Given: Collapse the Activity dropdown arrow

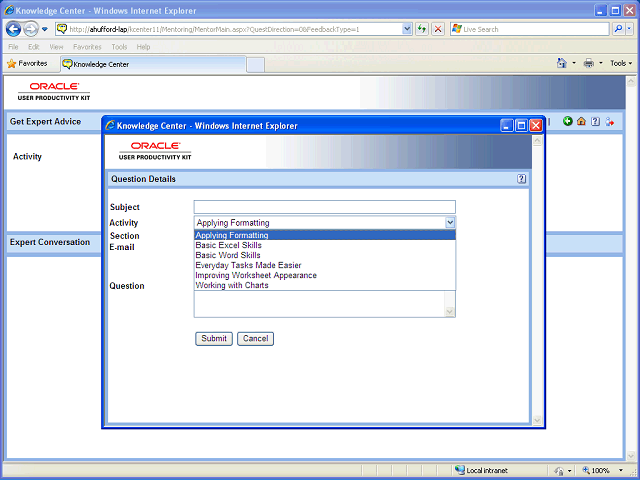Looking at the screenshot, I should 450,222.
